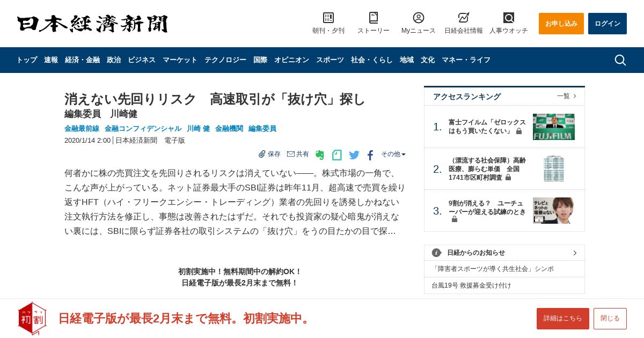Open 金融機関 tag link
The image size is (644, 338).
click(229, 129)
